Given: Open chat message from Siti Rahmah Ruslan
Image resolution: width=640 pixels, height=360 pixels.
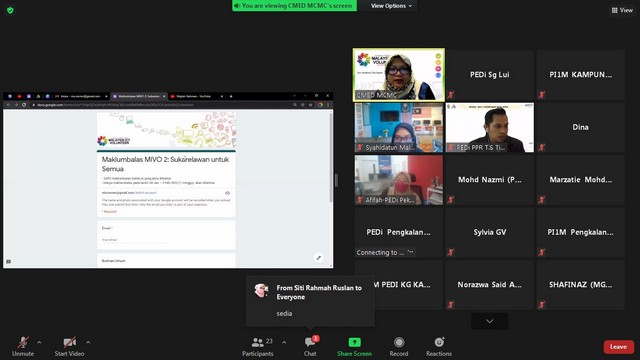Looking at the screenshot, I should [310, 301].
